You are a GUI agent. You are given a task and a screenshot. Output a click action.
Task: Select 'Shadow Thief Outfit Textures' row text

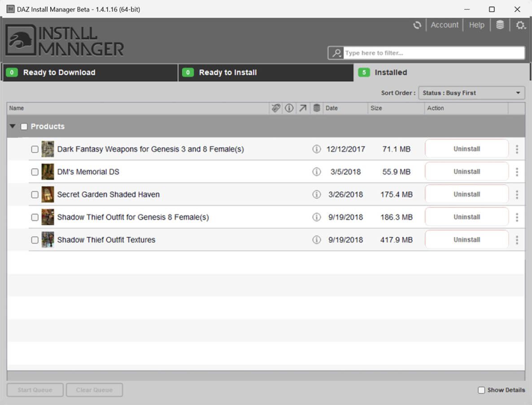106,240
